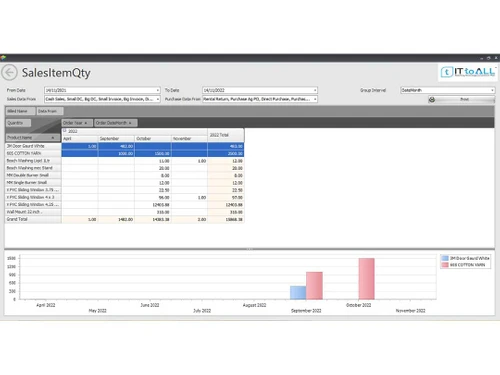Click Grand Total cell under 2022 Total

tap(226, 220)
